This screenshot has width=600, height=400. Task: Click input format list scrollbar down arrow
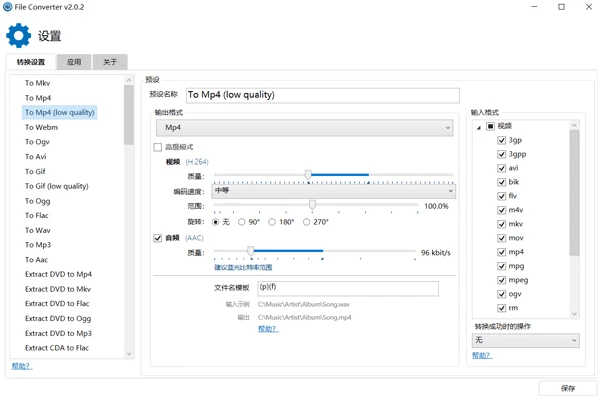(574, 314)
